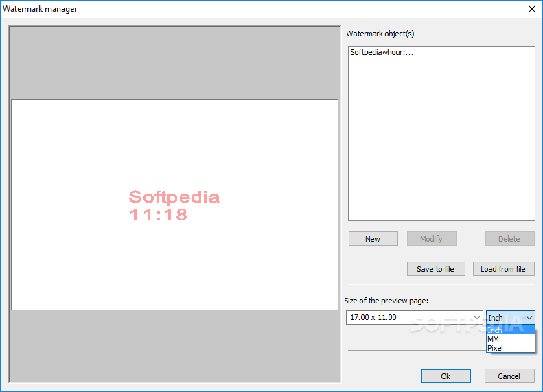Choose Pixel in the unit list

point(511,348)
